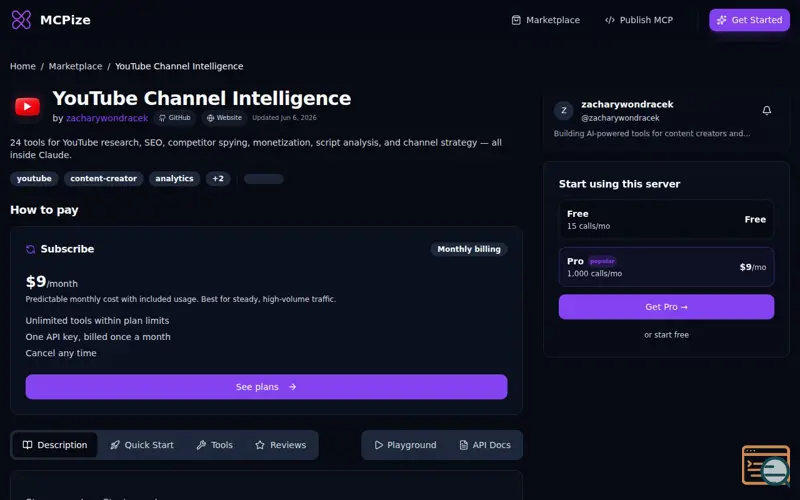The width and height of the screenshot is (800, 500).
Task: Click the Start using this server heading
Action: (619, 184)
